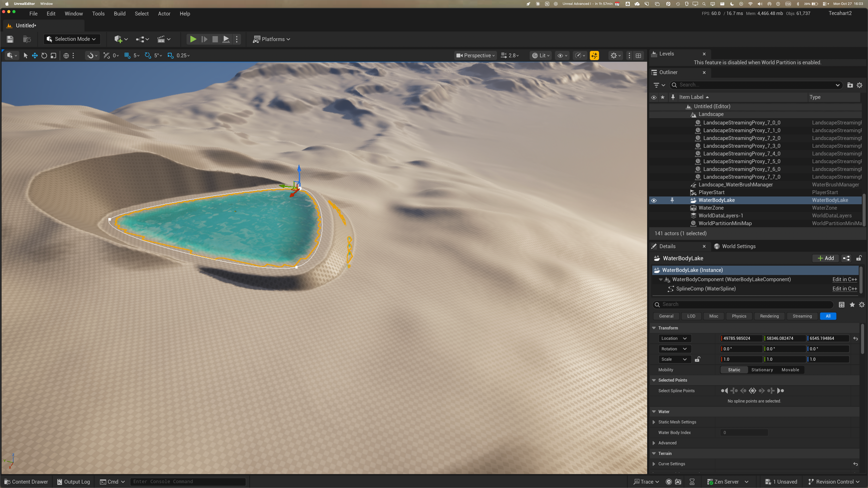
Task: Open the viewport settings gear menu
Action: 616,56
